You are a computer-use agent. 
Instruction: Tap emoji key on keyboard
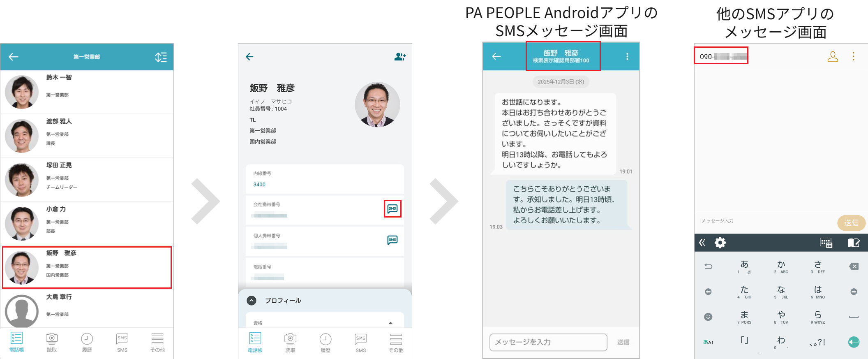tap(708, 317)
